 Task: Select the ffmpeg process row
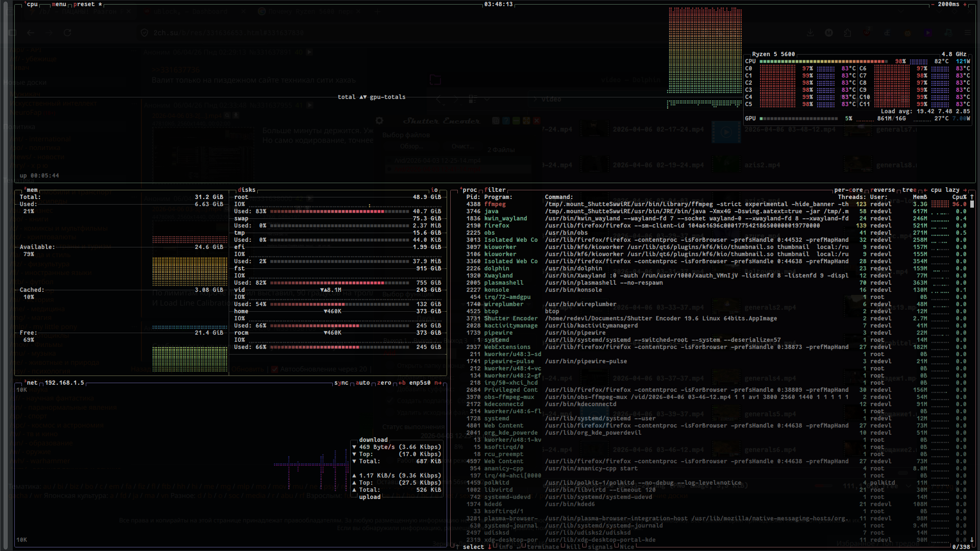click(x=495, y=204)
